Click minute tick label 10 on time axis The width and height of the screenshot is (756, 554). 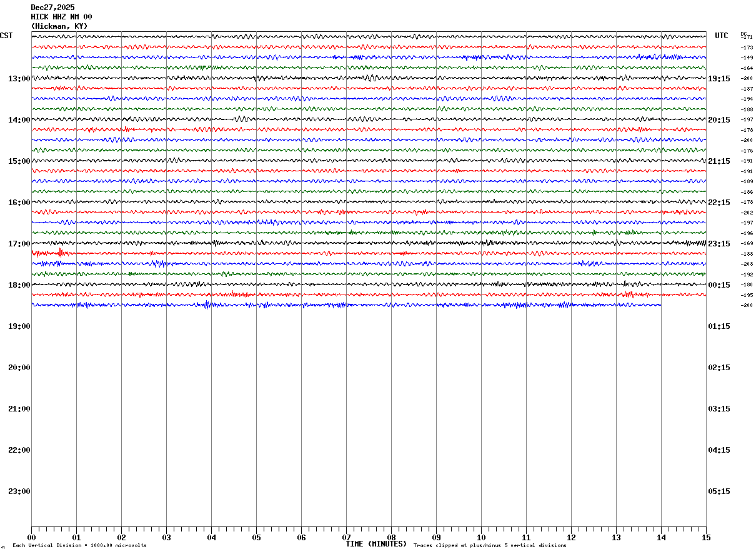(x=482, y=538)
